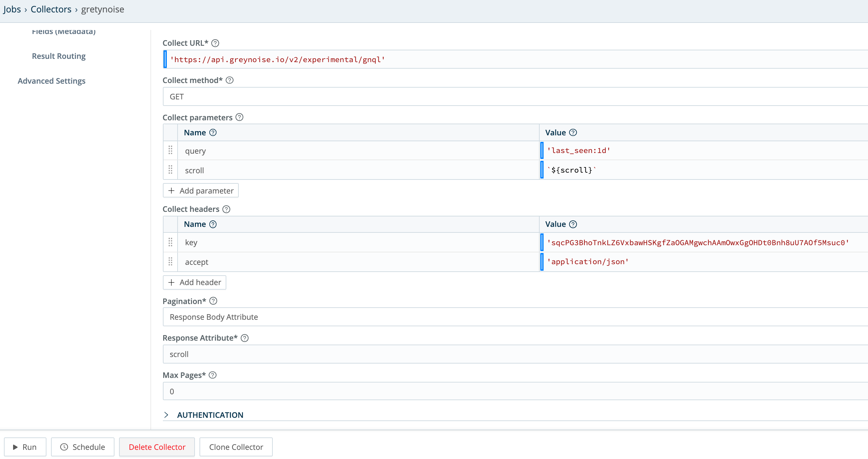Click the Value column help icon in Collect headers

click(574, 224)
